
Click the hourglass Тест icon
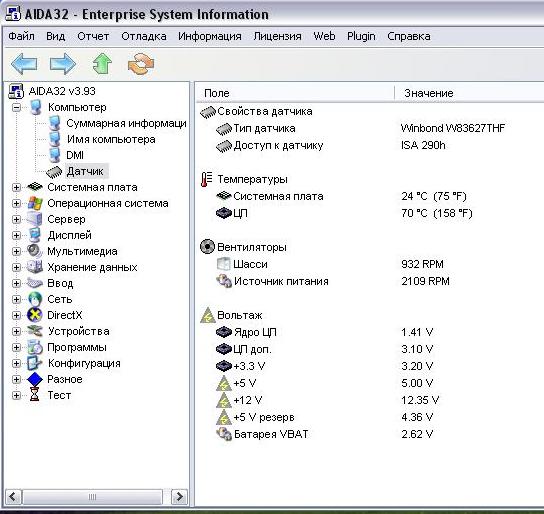pyautogui.click(x=35, y=395)
